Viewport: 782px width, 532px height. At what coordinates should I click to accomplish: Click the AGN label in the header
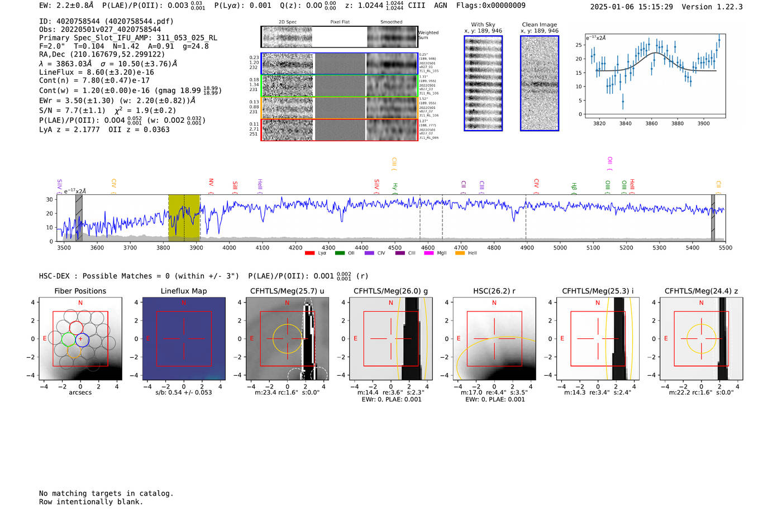441,5
